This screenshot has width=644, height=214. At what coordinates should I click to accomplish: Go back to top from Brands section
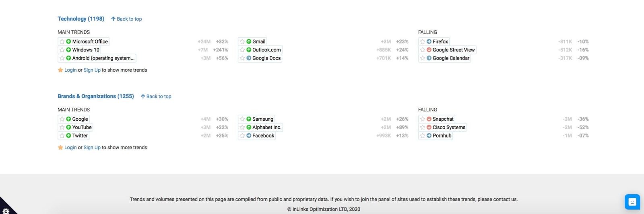[x=156, y=97]
